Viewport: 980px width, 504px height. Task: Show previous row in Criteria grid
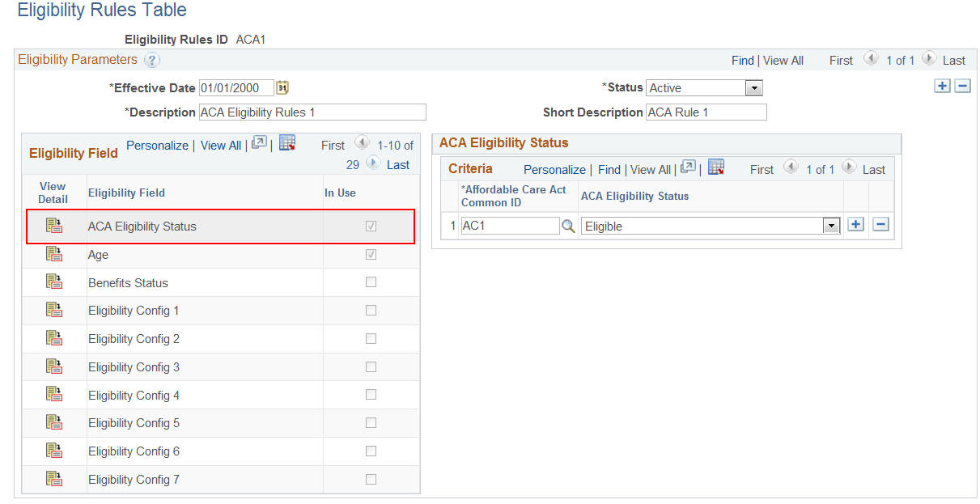point(791,168)
